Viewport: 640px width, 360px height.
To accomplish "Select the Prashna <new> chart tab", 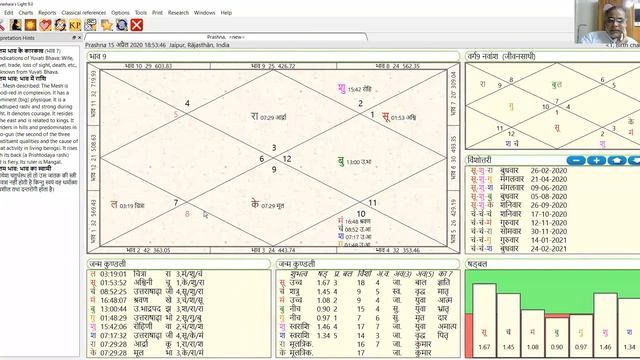I will [x=226, y=37].
